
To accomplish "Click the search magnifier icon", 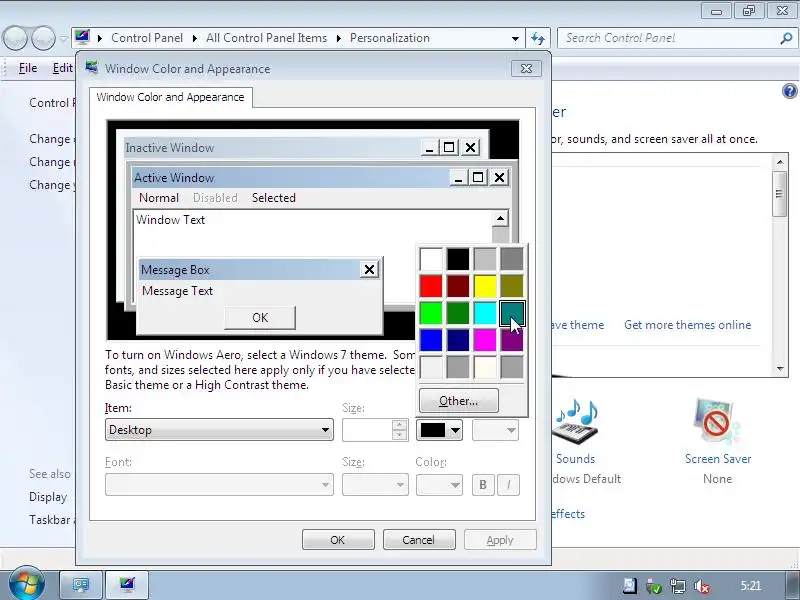I will coord(786,38).
